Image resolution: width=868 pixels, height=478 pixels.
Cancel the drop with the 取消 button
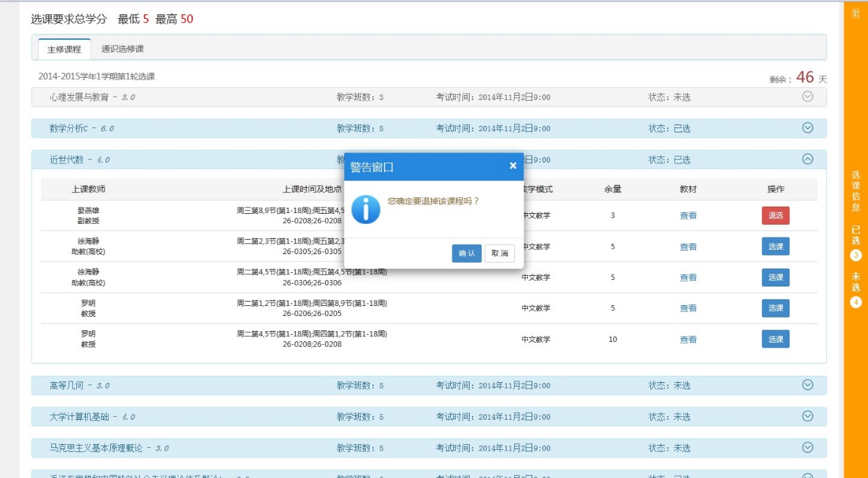coord(500,253)
